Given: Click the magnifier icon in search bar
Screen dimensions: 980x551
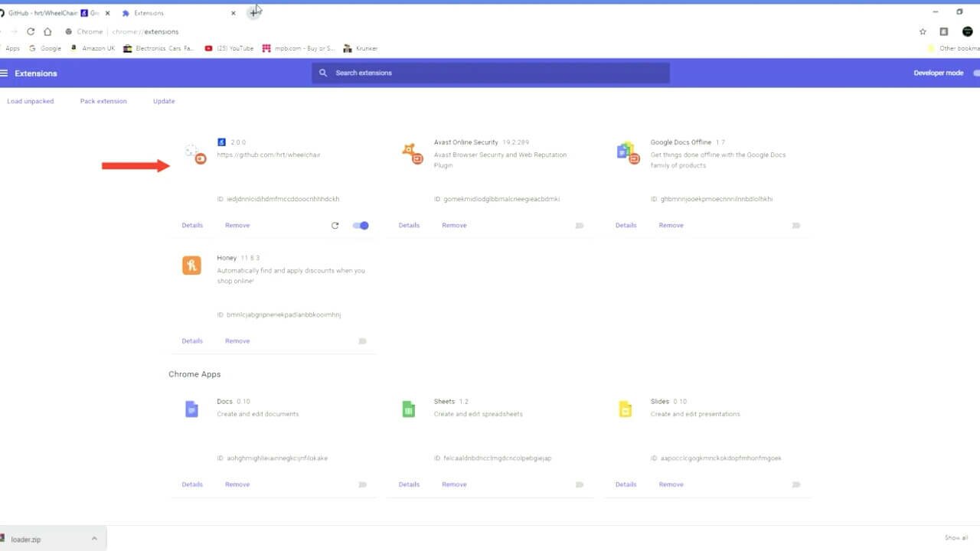Looking at the screenshot, I should (323, 73).
